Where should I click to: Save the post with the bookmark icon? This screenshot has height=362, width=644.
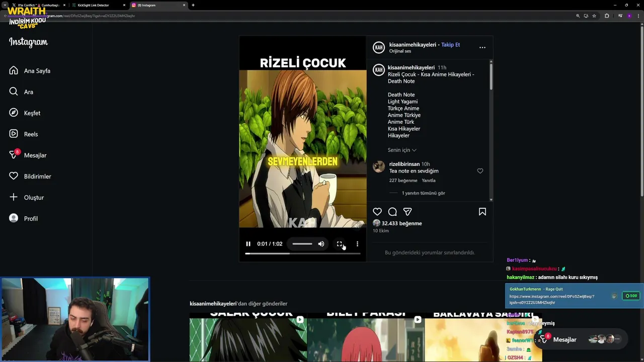click(x=482, y=212)
